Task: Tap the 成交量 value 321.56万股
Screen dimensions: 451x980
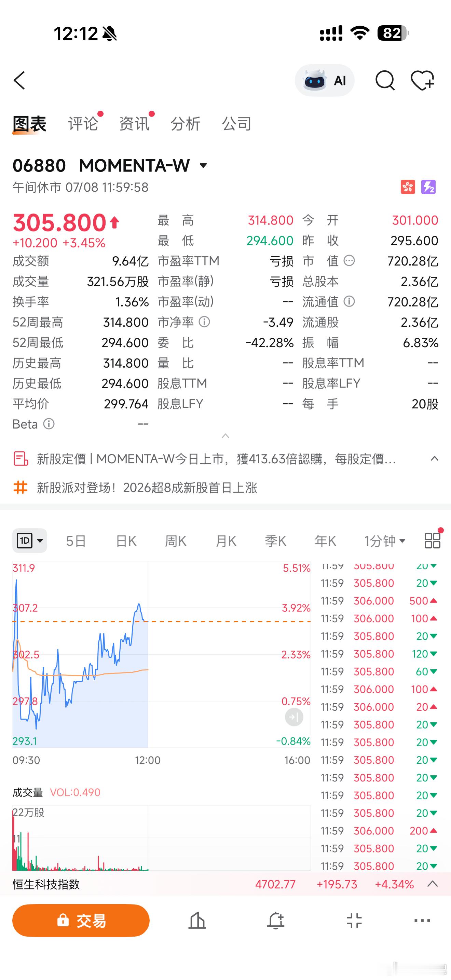Action: click(118, 282)
